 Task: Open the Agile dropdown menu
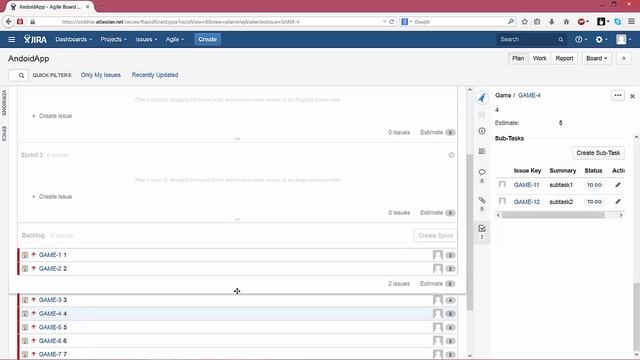pyautogui.click(x=175, y=40)
